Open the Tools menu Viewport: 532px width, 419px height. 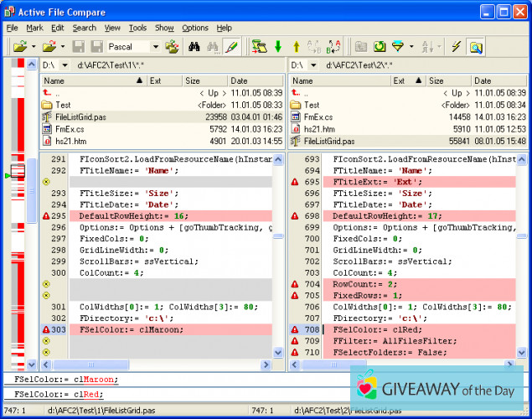(137, 28)
